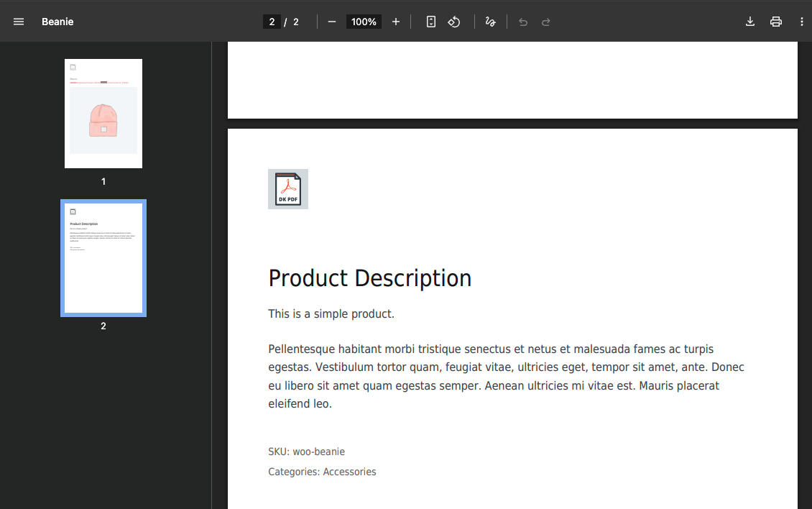This screenshot has height=509, width=812.
Task: Click the thumbnail label number 1
Action: click(103, 181)
